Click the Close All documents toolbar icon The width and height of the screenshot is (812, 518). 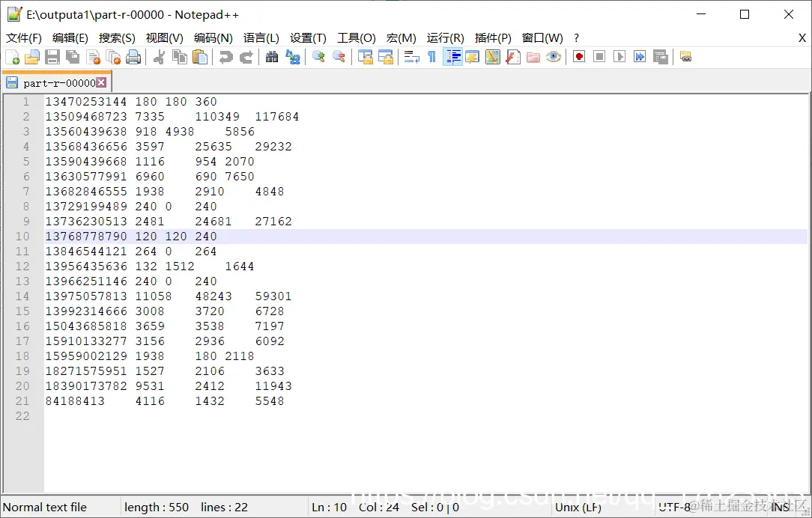point(113,57)
